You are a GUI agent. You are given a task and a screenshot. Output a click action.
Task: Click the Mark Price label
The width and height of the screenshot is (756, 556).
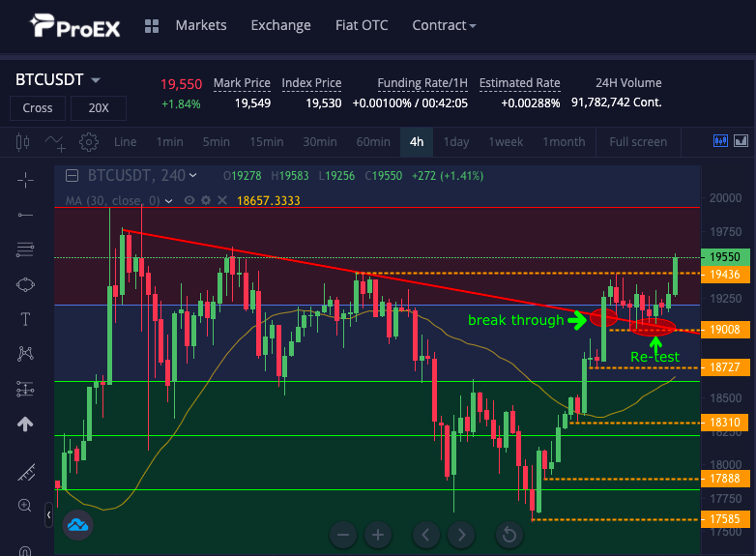tap(242, 83)
